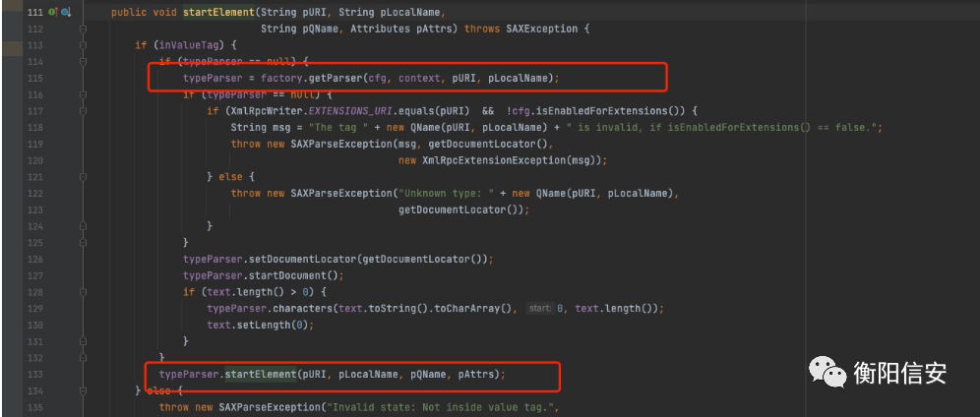Click line number 120 in the gutter

pyautogui.click(x=35, y=160)
